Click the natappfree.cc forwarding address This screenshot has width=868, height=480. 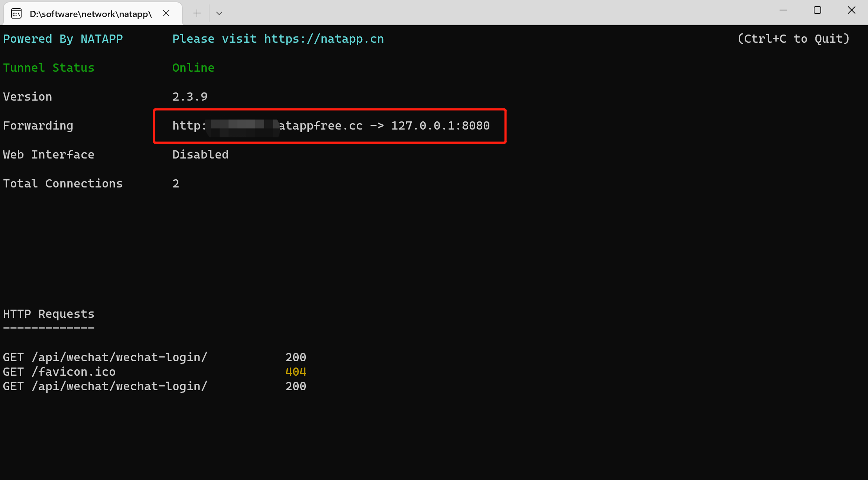tap(268, 126)
